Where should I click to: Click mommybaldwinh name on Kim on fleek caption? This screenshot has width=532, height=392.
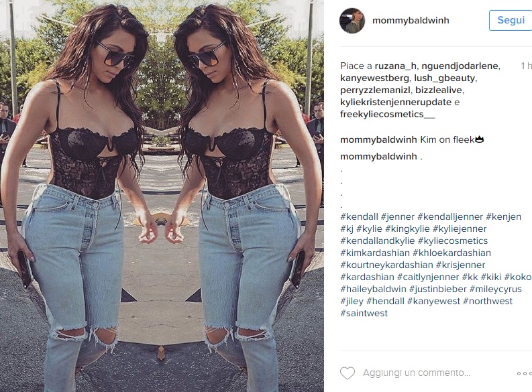click(378, 139)
